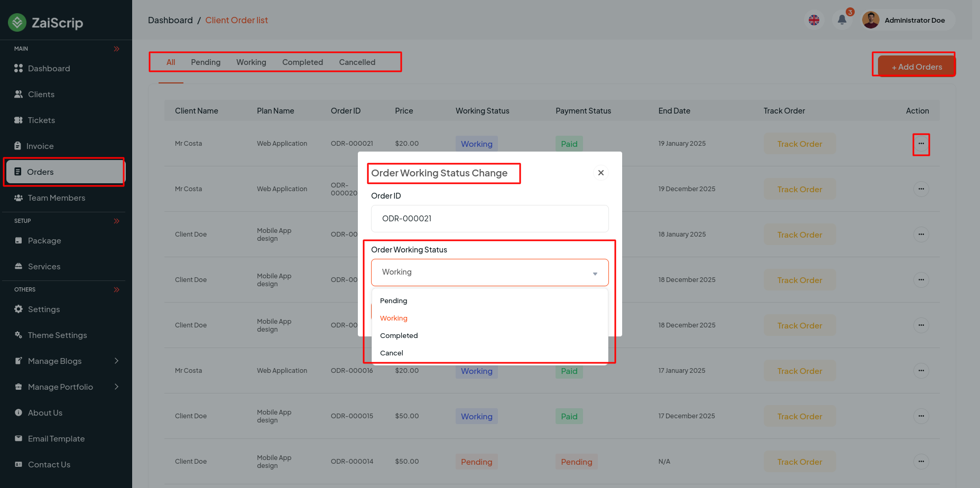Click Working status badge of ODR-000021
Image resolution: width=980 pixels, height=488 pixels.
point(476,144)
